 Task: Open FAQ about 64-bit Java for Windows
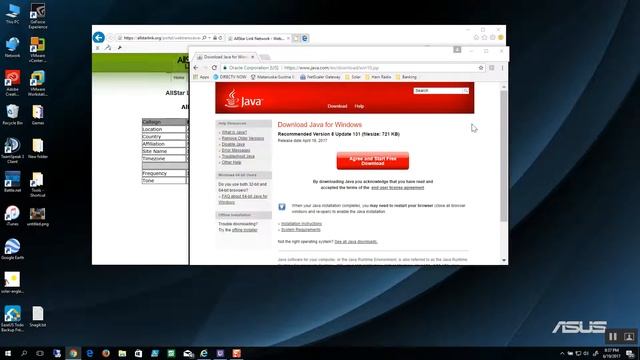pyautogui.click(x=243, y=199)
